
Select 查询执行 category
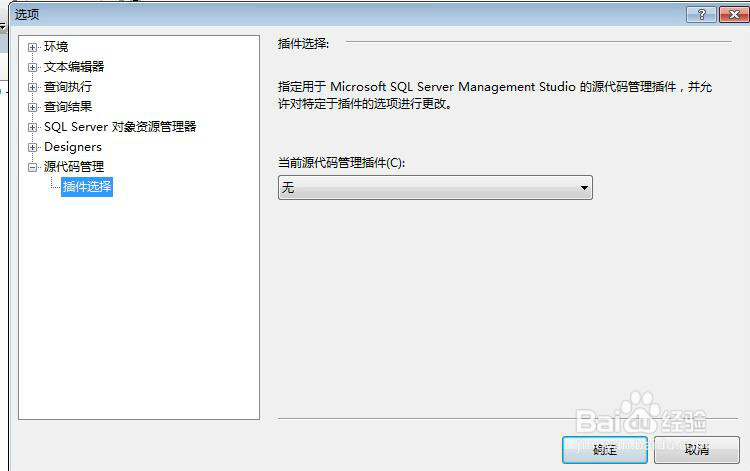pos(68,87)
